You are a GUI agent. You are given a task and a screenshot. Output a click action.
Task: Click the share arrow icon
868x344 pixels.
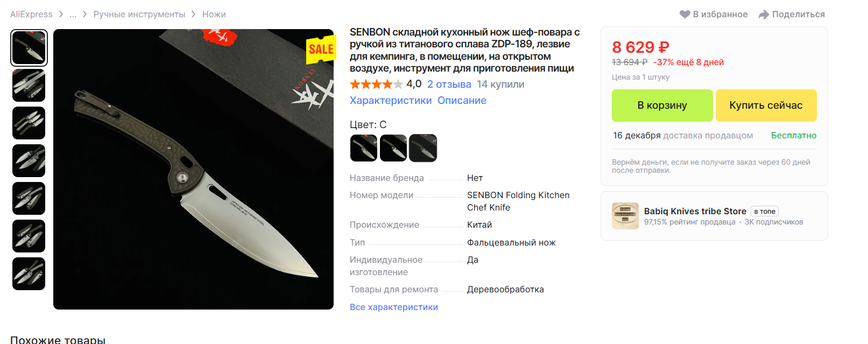click(764, 15)
